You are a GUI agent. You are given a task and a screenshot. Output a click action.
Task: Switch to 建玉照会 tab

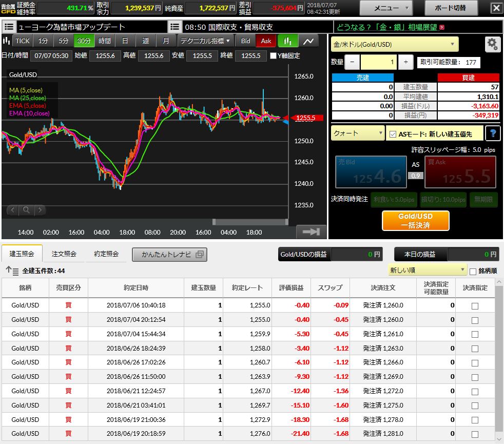pyautogui.click(x=22, y=254)
